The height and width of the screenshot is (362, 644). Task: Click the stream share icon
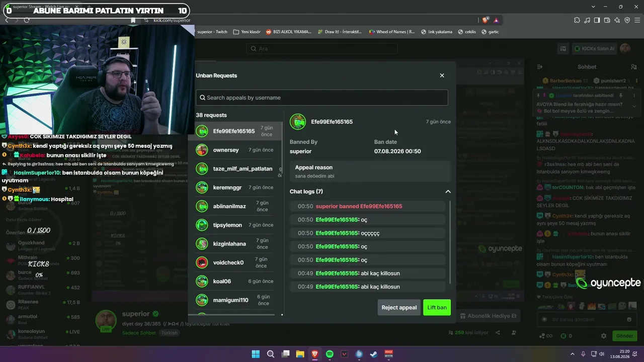pyautogui.click(x=498, y=332)
